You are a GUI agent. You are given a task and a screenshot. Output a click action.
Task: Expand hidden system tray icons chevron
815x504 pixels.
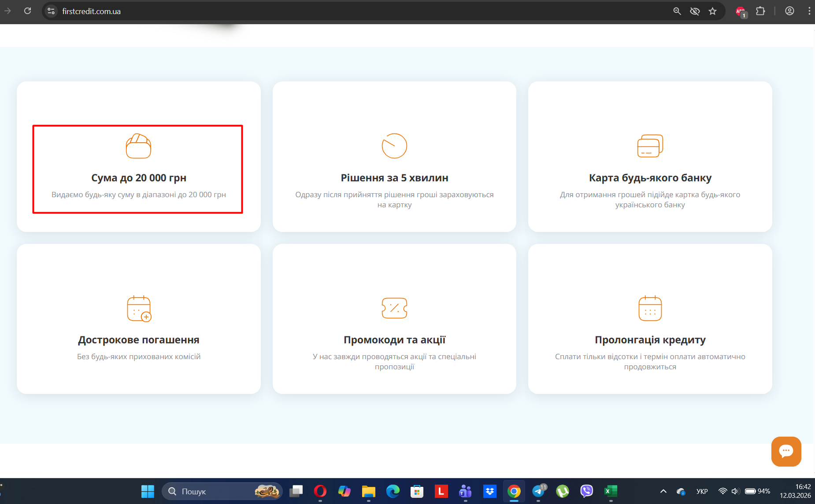tap(663, 491)
